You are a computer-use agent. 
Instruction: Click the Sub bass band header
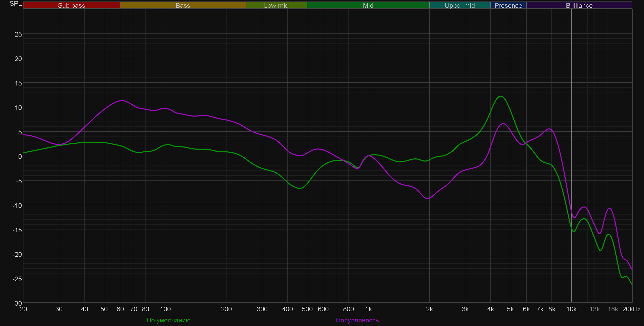pyautogui.click(x=71, y=5)
